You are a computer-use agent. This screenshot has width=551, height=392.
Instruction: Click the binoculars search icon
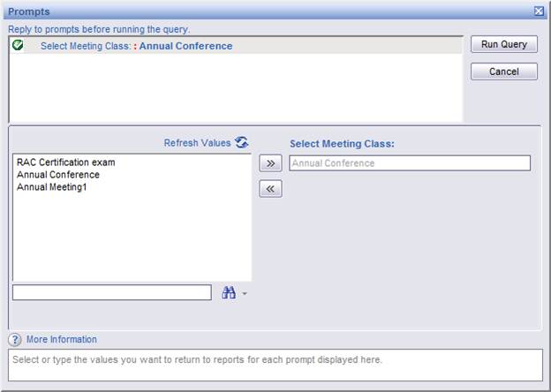click(228, 293)
